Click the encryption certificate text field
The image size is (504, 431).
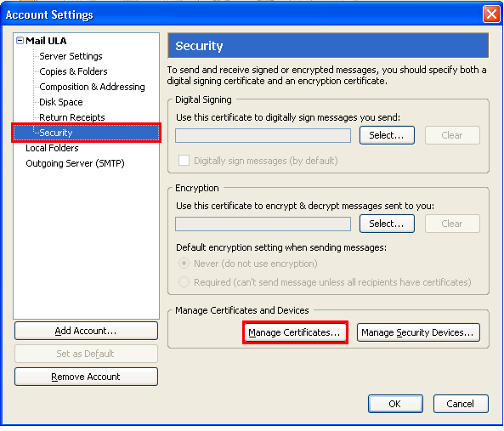click(x=263, y=224)
